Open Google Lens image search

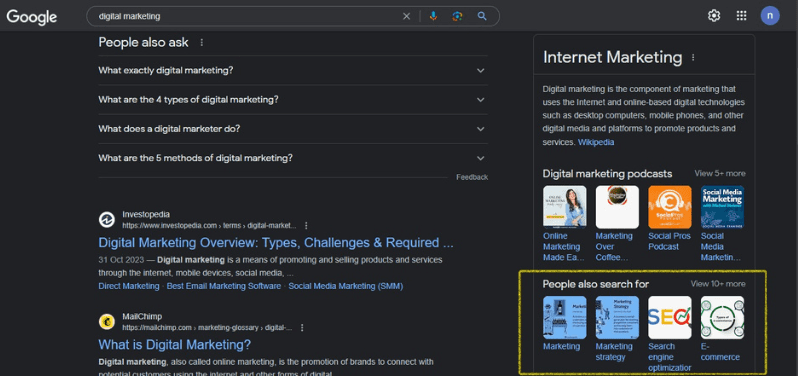(x=457, y=16)
